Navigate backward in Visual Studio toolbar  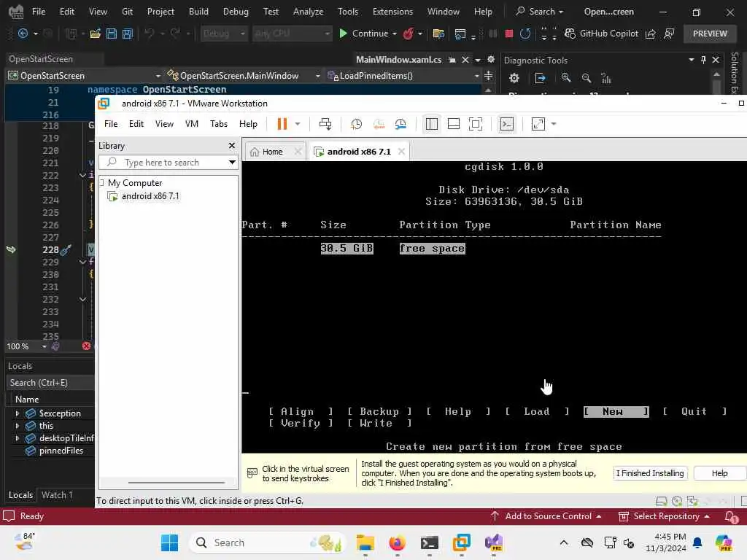tap(23, 34)
